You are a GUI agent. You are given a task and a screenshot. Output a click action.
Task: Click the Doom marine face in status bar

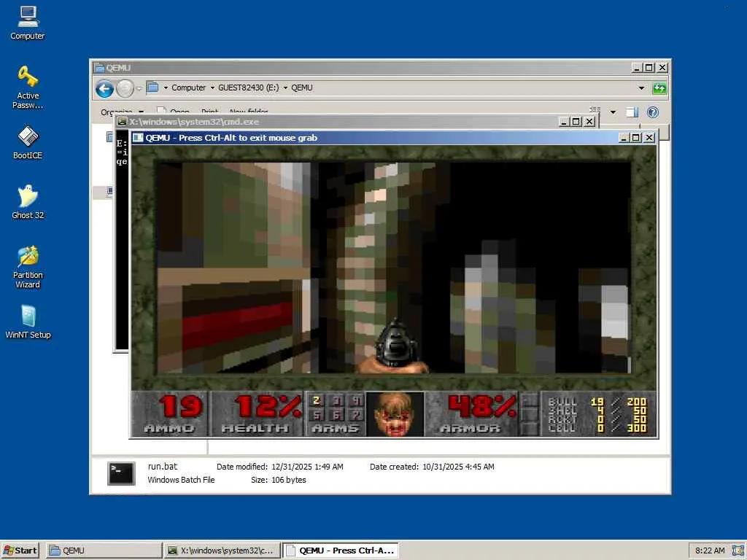[395, 414]
